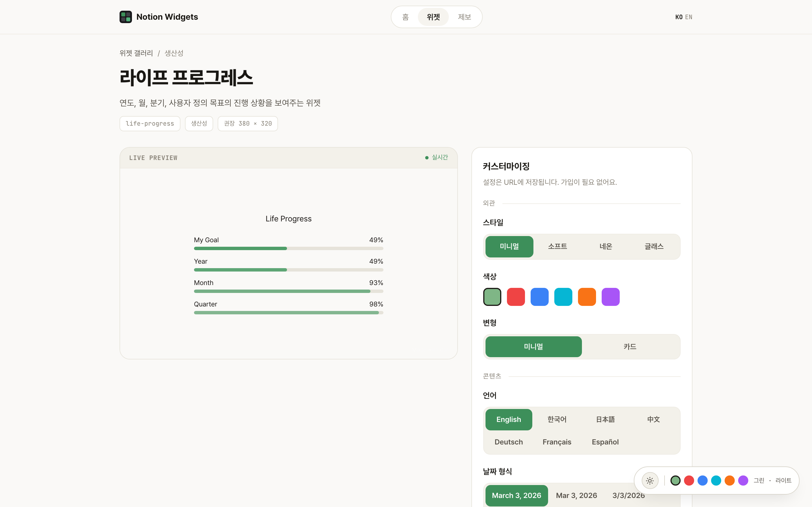
Task: Choose 한국어 widget language
Action: [x=557, y=419]
